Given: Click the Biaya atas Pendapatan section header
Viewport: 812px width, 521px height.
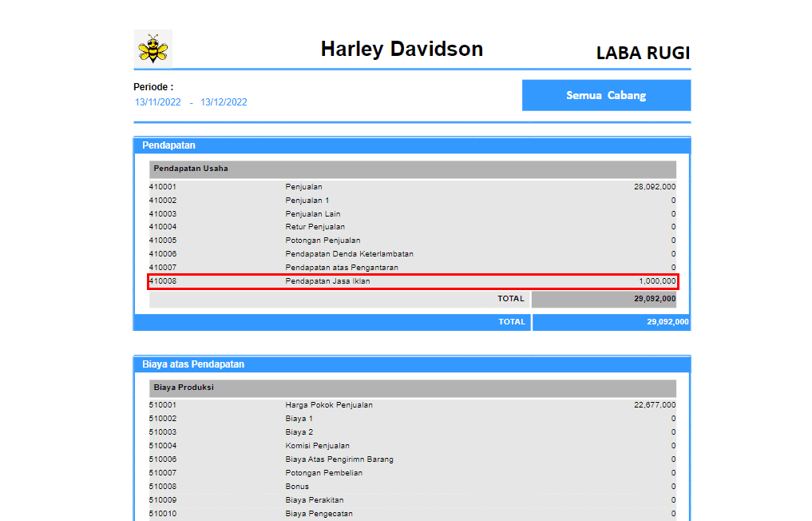Looking at the screenshot, I should 412,364.
